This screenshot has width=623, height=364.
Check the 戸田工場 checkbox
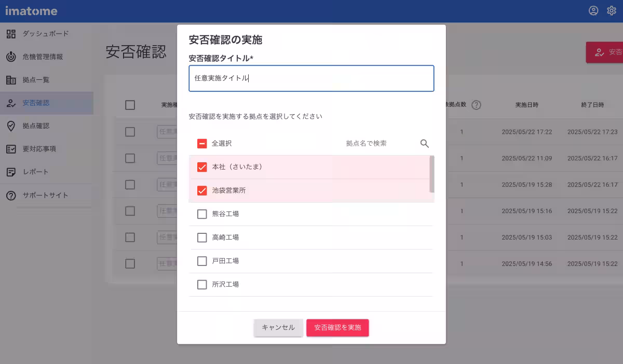point(202,261)
